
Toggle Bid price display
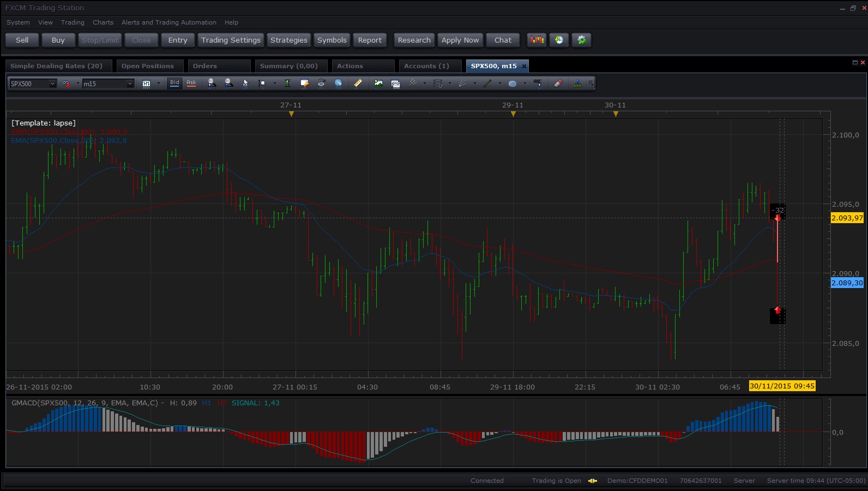pos(174,83)
